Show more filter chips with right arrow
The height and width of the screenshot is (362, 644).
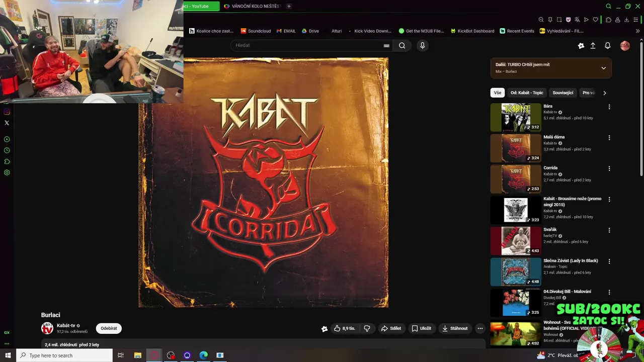[604, 93]
